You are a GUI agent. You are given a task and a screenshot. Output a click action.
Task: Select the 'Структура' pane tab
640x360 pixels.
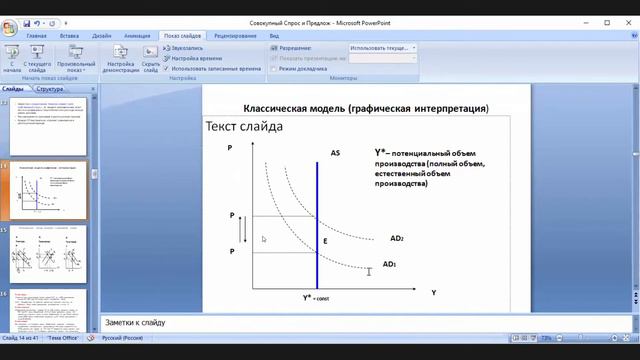point(50,89)
